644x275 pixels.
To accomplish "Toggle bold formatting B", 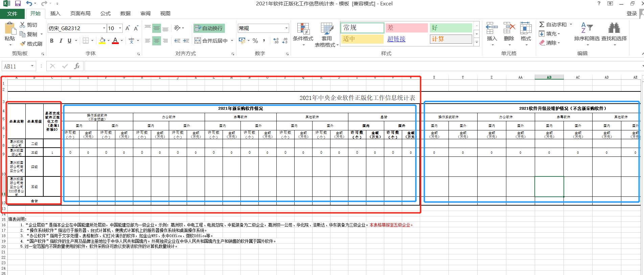I will click(52, 41).
